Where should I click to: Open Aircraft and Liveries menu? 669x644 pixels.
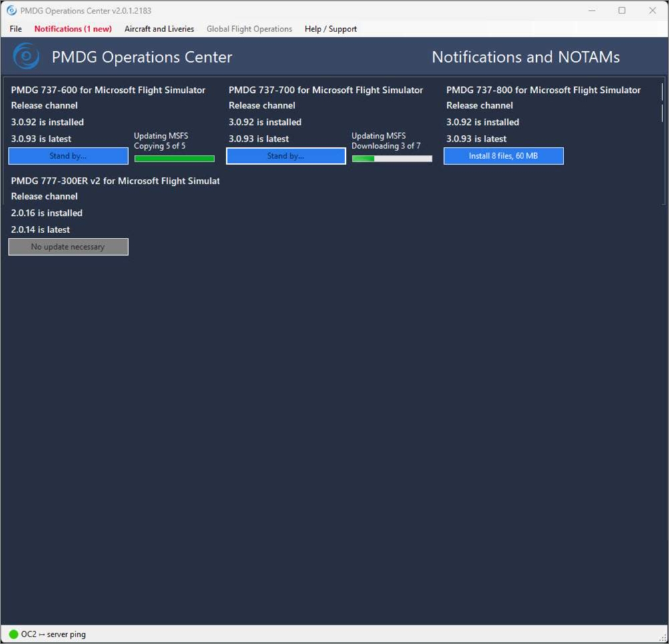(159, 29)
